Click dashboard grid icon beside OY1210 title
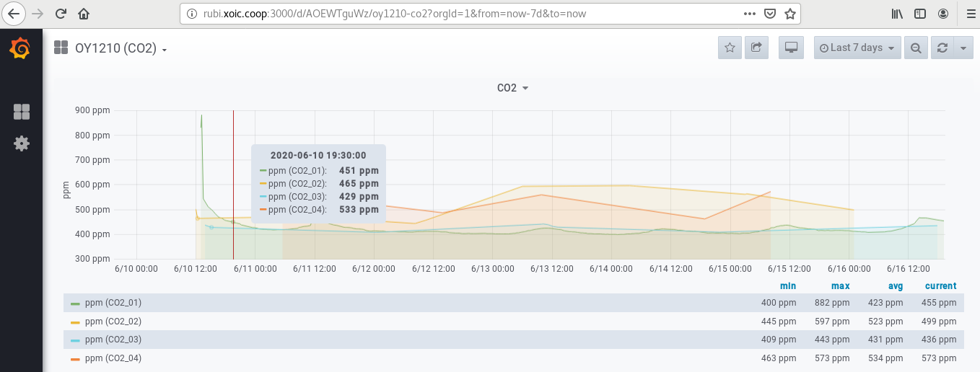 [61, 48]
